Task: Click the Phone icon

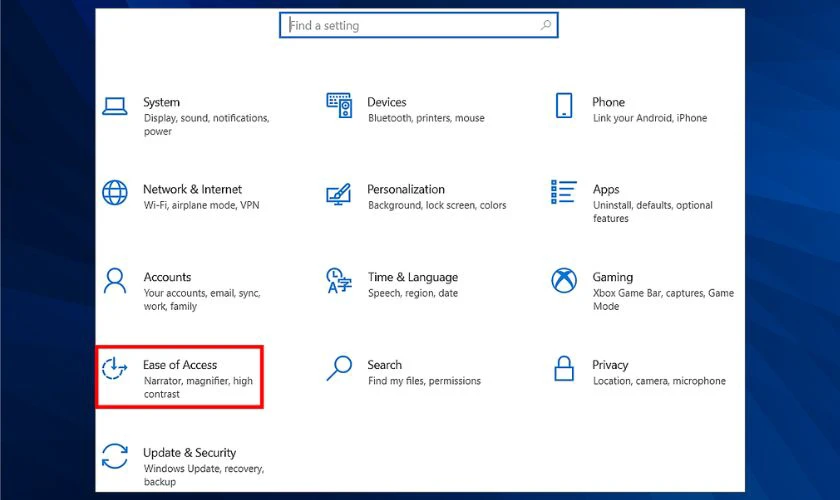Action: [x=564, y=105]
